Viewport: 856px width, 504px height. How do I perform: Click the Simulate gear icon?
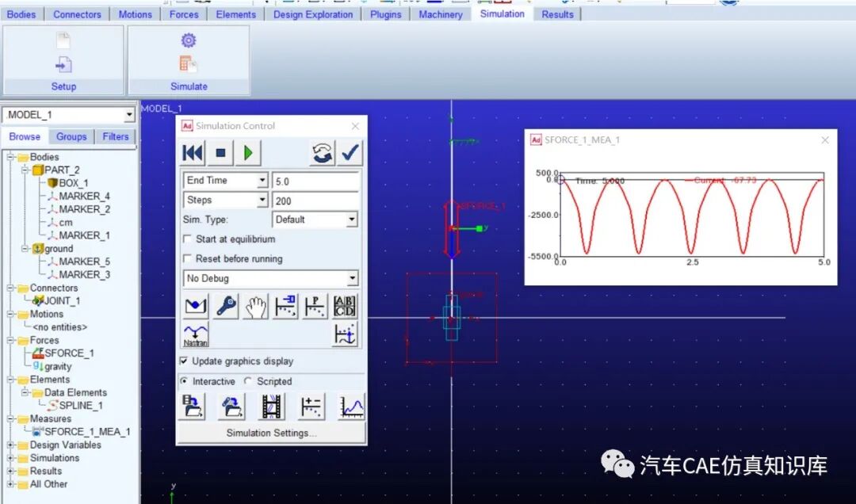click(189, 40)
